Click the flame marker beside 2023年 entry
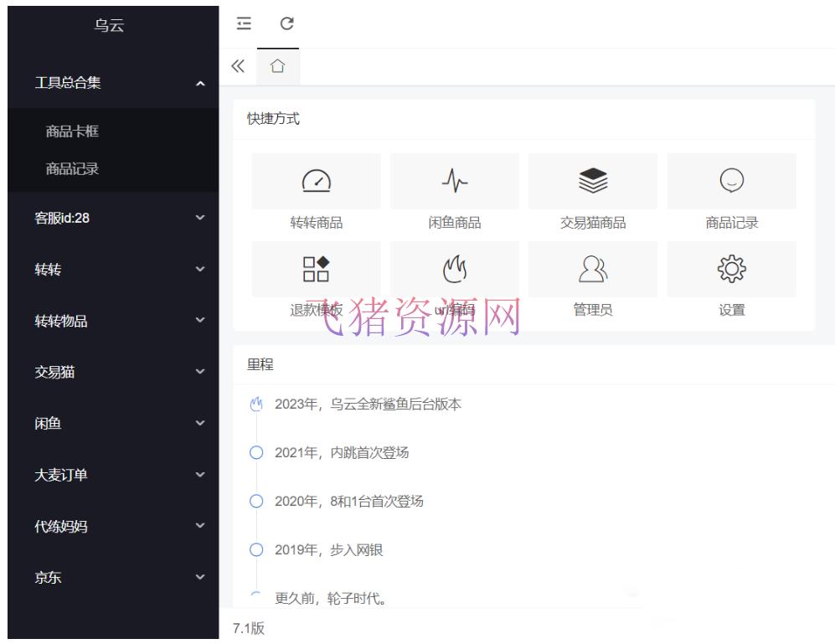 tap(256, 404)
